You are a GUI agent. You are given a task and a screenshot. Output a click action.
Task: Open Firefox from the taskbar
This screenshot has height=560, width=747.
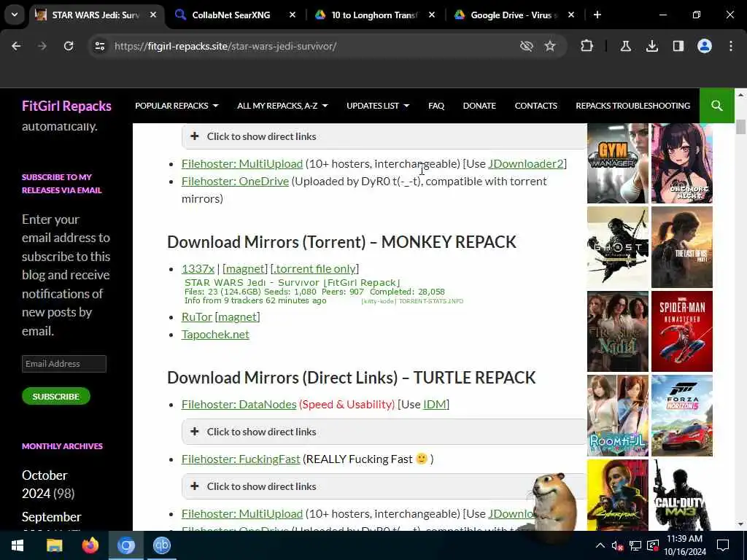coord(90,545)
